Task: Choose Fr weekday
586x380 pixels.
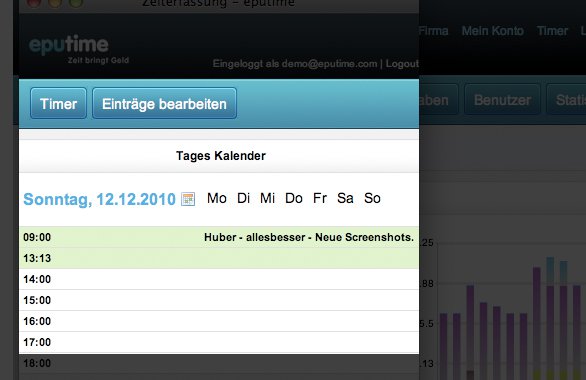Action: [x=320, y=198]
